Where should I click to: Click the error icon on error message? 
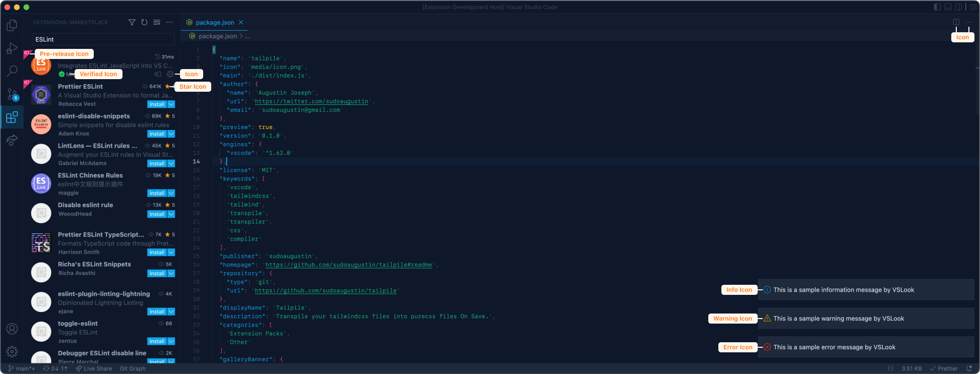click(x=767, y=347)
